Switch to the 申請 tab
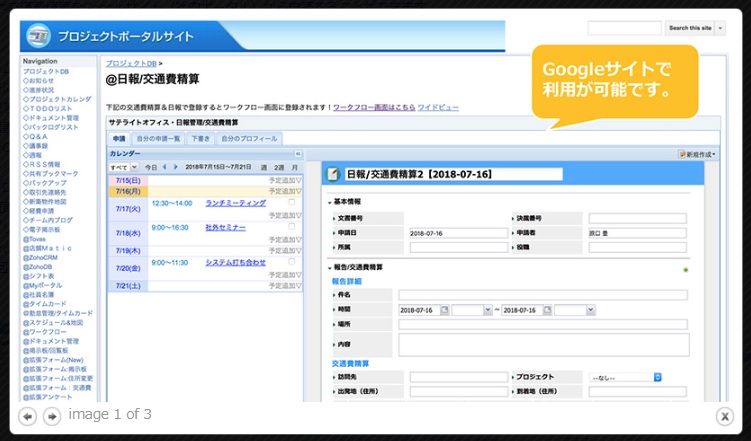The height and width of the screenshot is (441, 751). (x=119, y=139)
